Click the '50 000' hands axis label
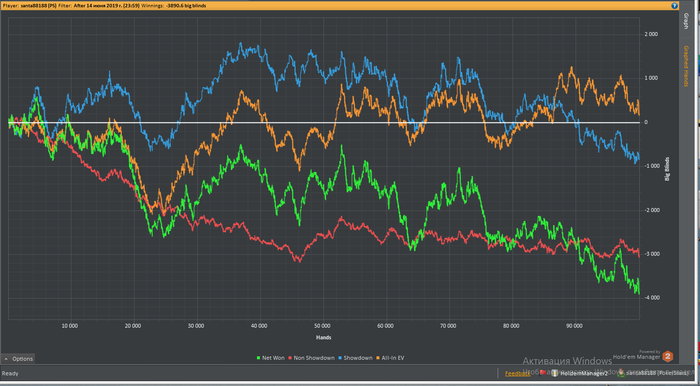 pos(322,326)
